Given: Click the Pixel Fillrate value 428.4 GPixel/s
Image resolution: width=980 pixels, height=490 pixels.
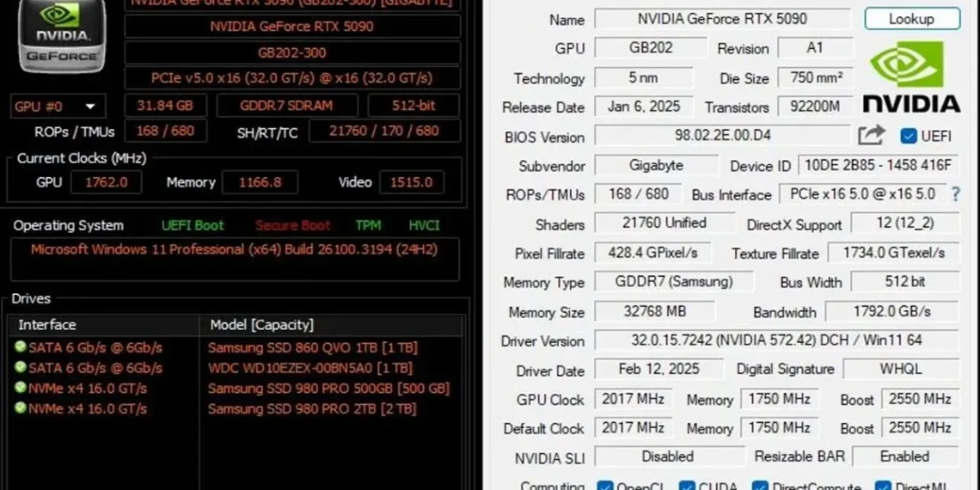Looking at the screenshot, I should [652, 253].
